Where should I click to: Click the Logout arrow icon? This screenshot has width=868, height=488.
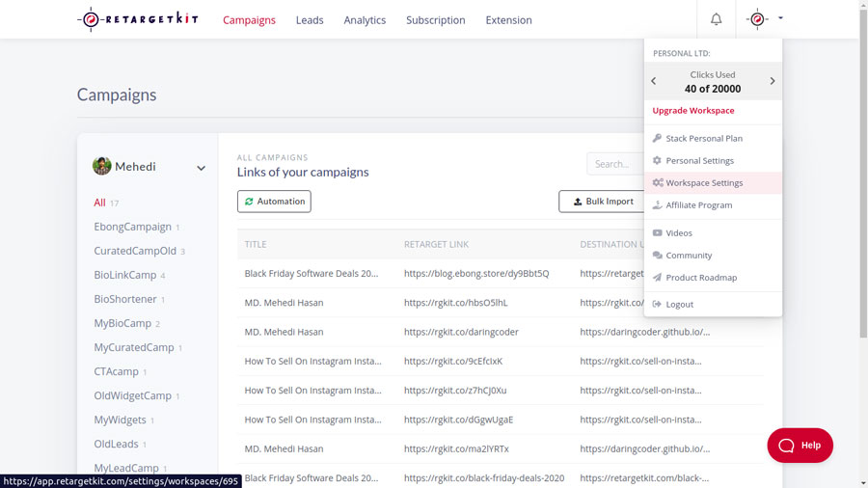click(x=657, y=304)
